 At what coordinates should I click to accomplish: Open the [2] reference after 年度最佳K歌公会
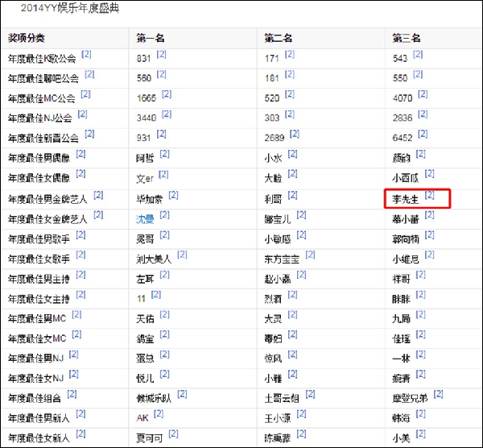[86, 54]
